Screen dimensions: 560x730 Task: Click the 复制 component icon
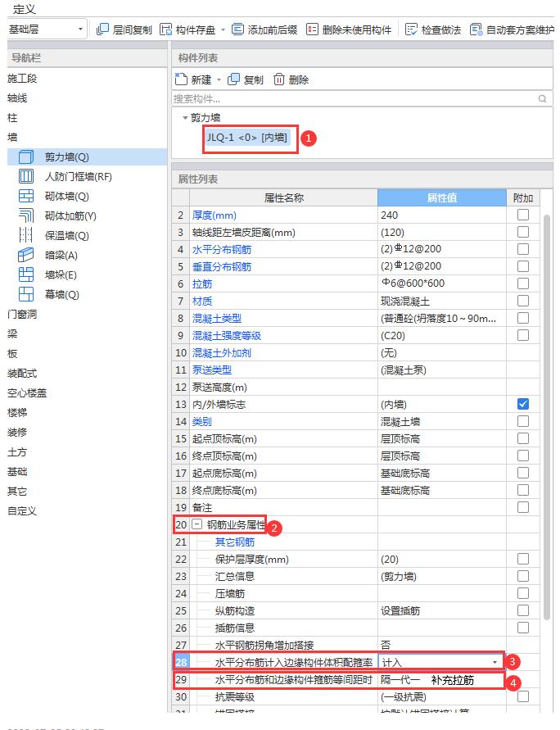[x=233, y=79]
